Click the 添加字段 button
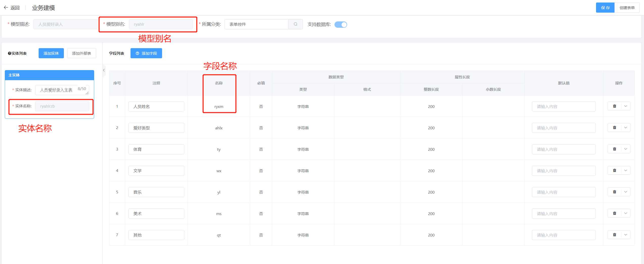Image resolution: width=644 pixels, height=264 pixels. (146, 53)
